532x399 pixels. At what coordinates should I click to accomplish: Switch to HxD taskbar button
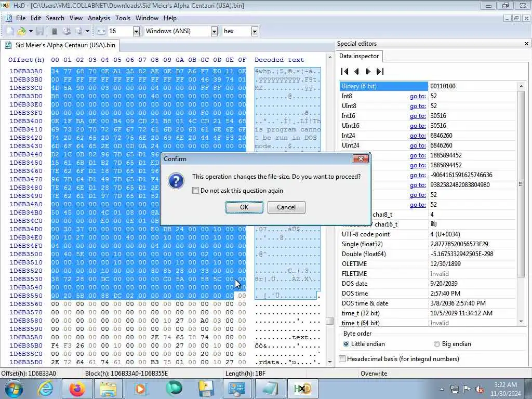[x=302, y=389]
